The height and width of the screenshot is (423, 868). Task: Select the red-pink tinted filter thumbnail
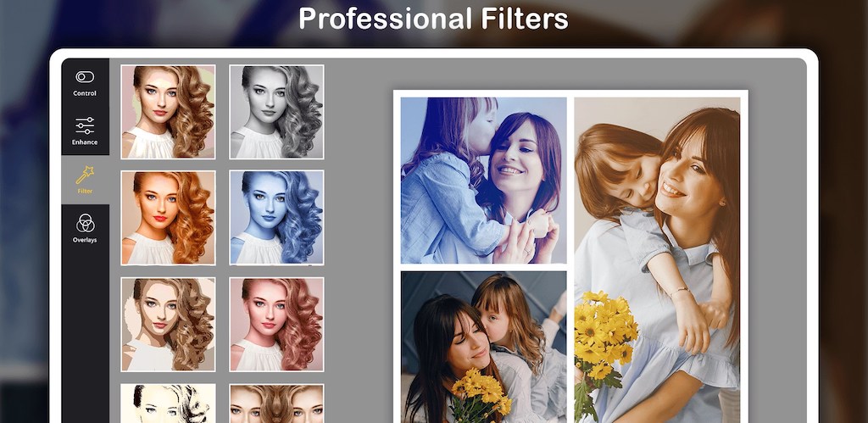pyautogui.click(x=276, y=324)
